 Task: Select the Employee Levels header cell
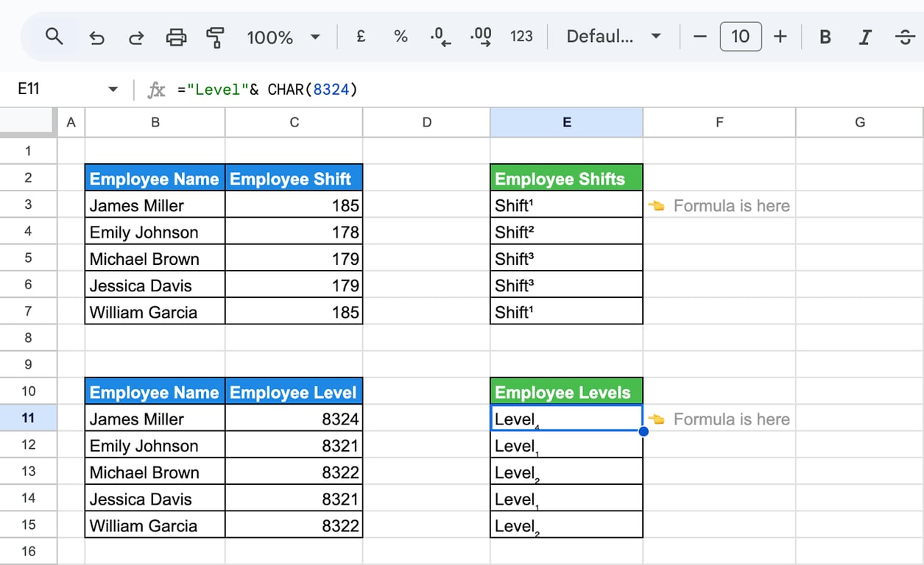pyautogui.click(x=566, y=391)
